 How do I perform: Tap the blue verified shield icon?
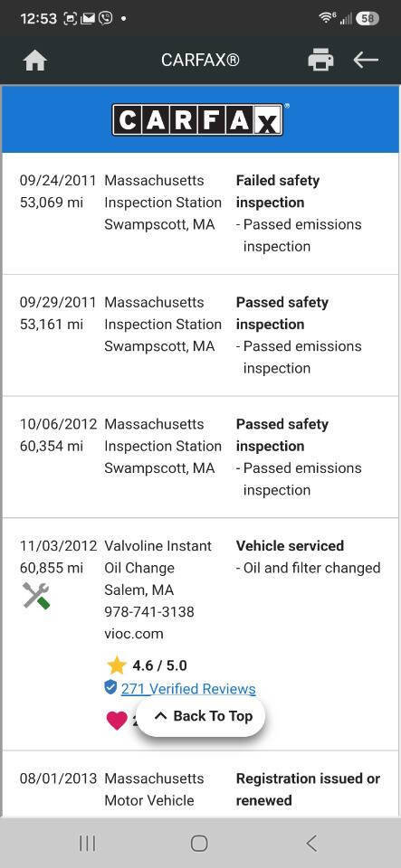coord(110,687)
